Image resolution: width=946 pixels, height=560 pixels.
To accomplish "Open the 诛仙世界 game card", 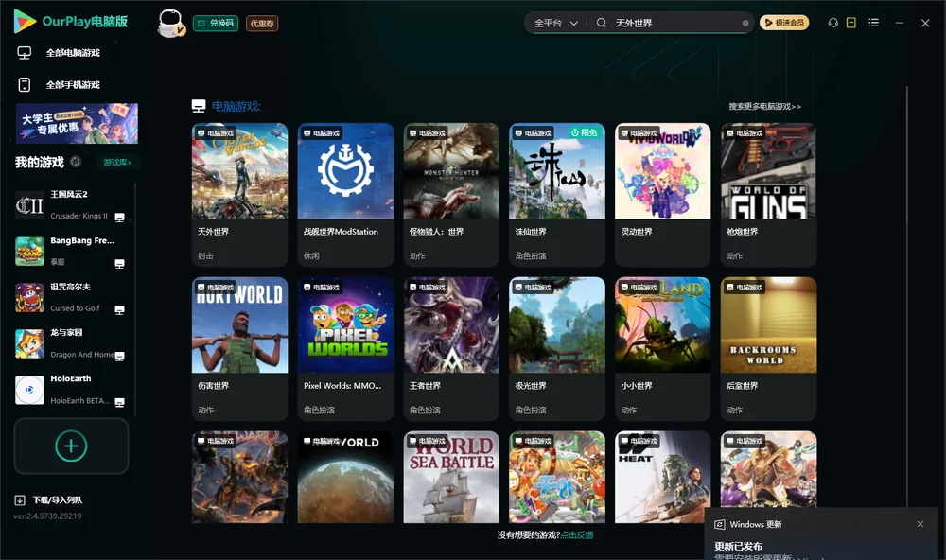I will coord(557,194).
